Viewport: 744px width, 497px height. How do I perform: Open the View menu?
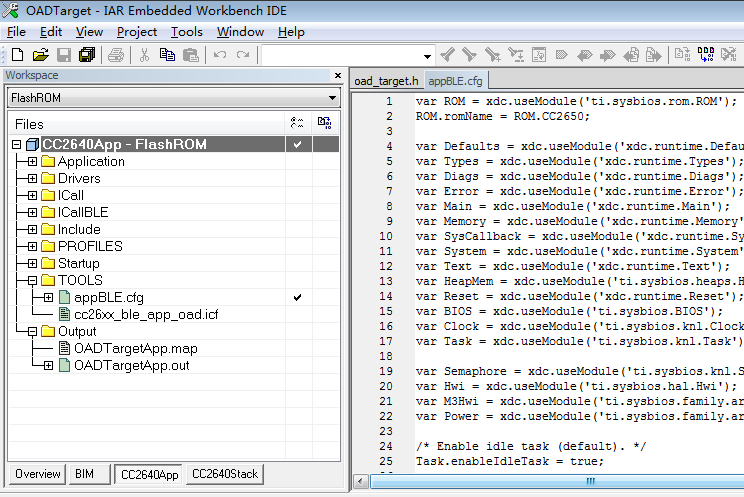(89, 32)
